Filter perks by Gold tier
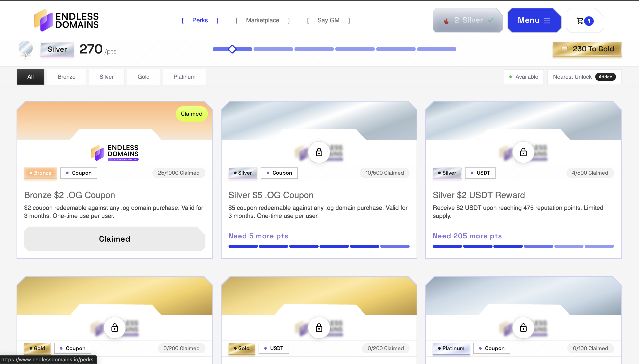Viewport: 639px width, 364px height. 144,77
